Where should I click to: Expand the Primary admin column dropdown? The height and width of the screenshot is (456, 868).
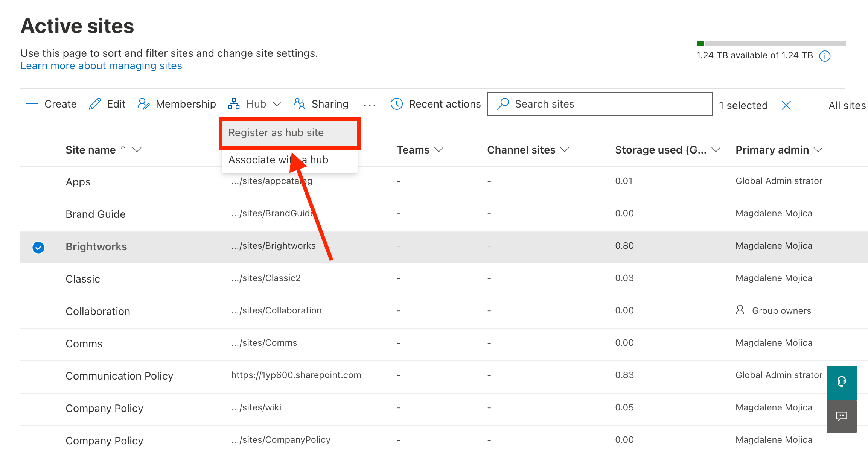click(818, 150)
